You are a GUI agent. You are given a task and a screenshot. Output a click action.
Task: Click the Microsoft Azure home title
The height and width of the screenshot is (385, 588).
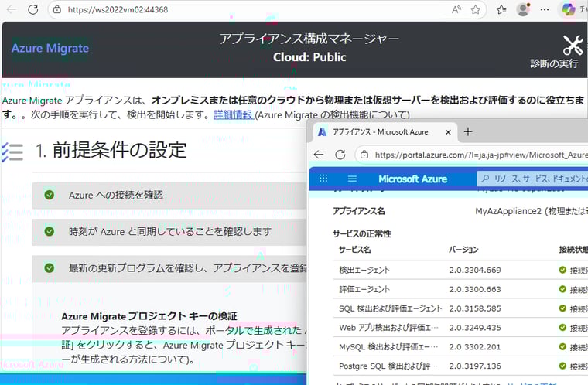click(412, 179)
